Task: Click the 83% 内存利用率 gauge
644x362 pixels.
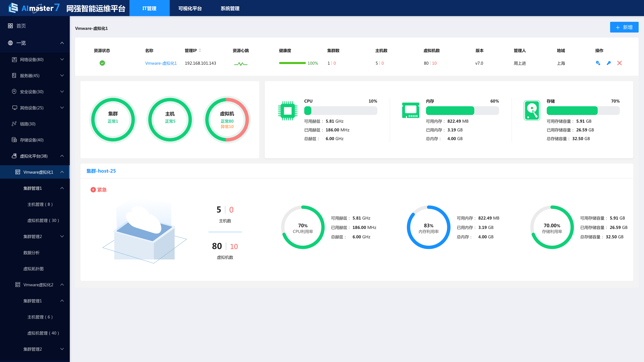Action: pyautogui.click(x=428, y=227)
